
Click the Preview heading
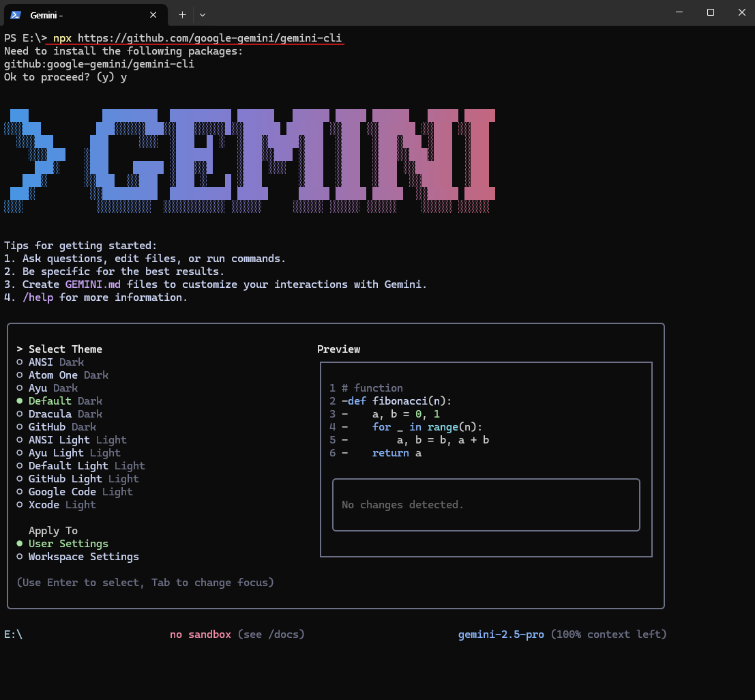pos(338,349)
